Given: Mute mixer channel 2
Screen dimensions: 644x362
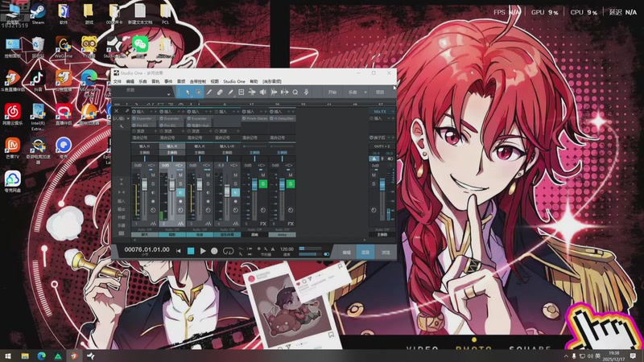Looking at the screenshot, I should (x=180, y=175).
